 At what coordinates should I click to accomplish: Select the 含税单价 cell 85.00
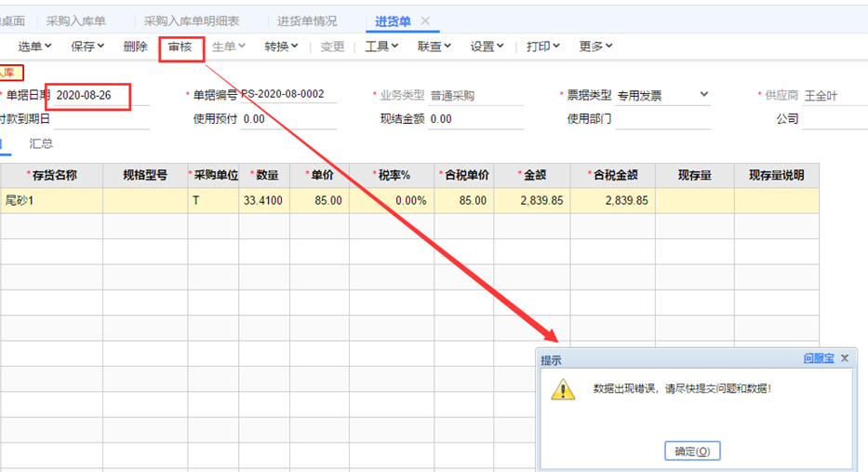click(x=464, y=200)
